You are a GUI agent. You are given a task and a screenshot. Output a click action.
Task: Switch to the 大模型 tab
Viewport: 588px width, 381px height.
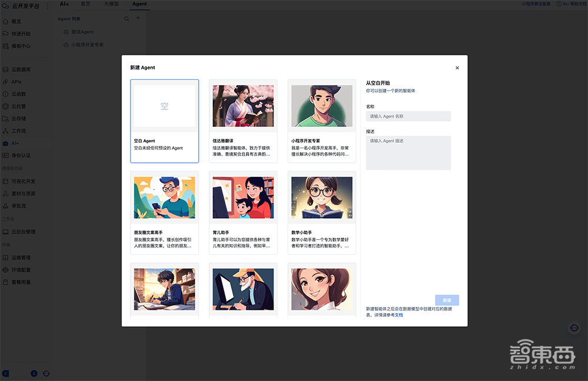[x=111, y=4]
